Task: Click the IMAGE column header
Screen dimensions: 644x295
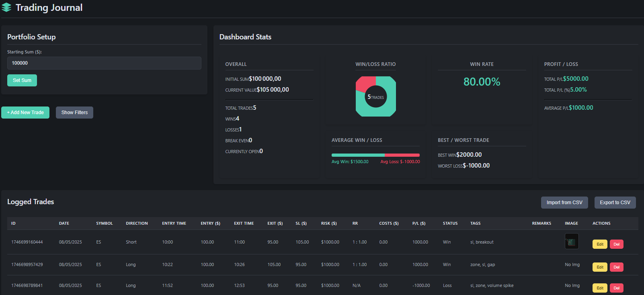Action: 571,223
